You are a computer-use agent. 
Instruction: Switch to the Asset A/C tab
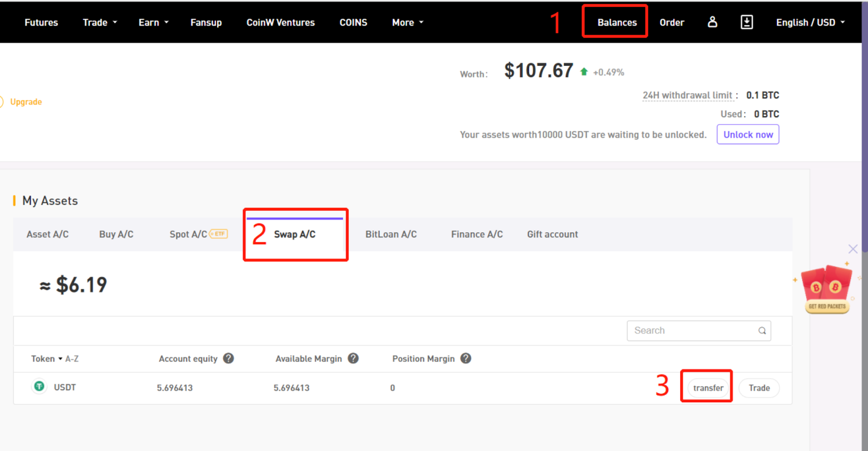point(48,234)
